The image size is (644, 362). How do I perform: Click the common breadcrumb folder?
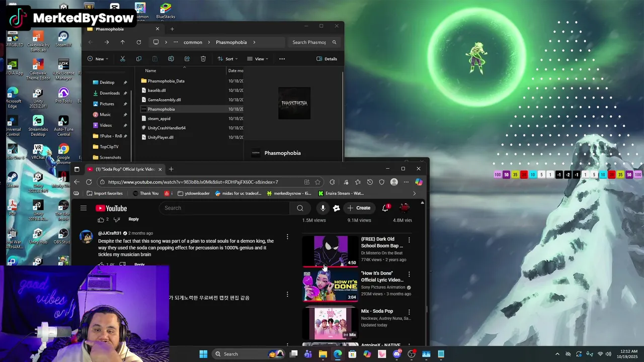click(x=193, y=42)
